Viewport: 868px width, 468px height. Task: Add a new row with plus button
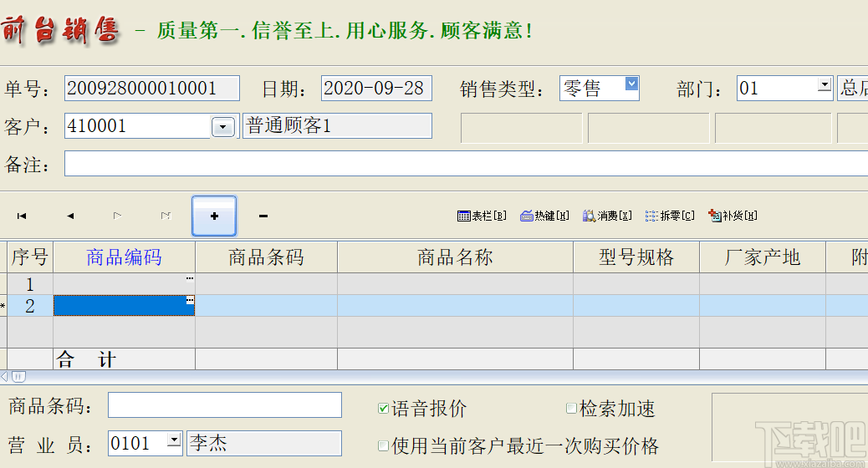tap(214, 216)
